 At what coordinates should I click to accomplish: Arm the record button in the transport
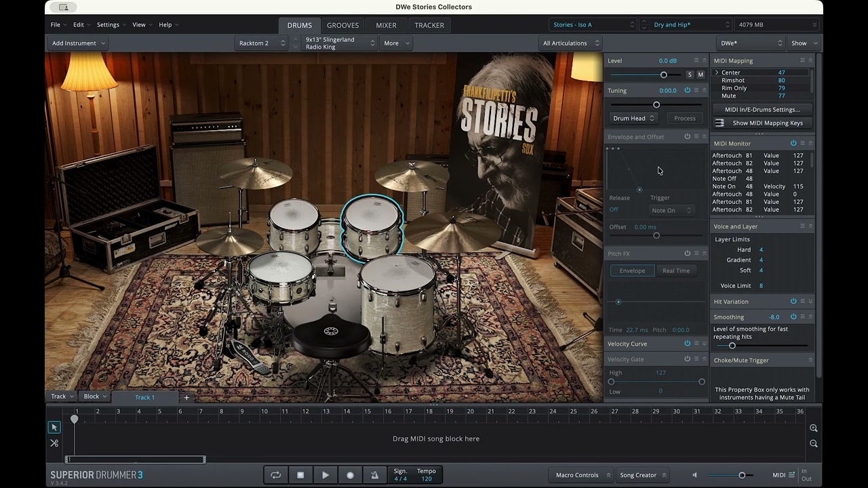(350, 475)
